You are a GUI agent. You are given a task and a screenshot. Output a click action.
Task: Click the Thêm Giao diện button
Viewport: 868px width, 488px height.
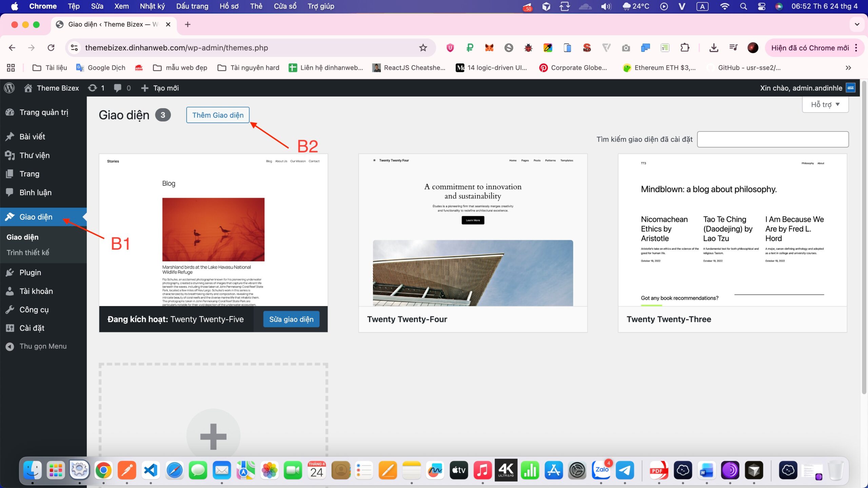[x=218, y=115]
